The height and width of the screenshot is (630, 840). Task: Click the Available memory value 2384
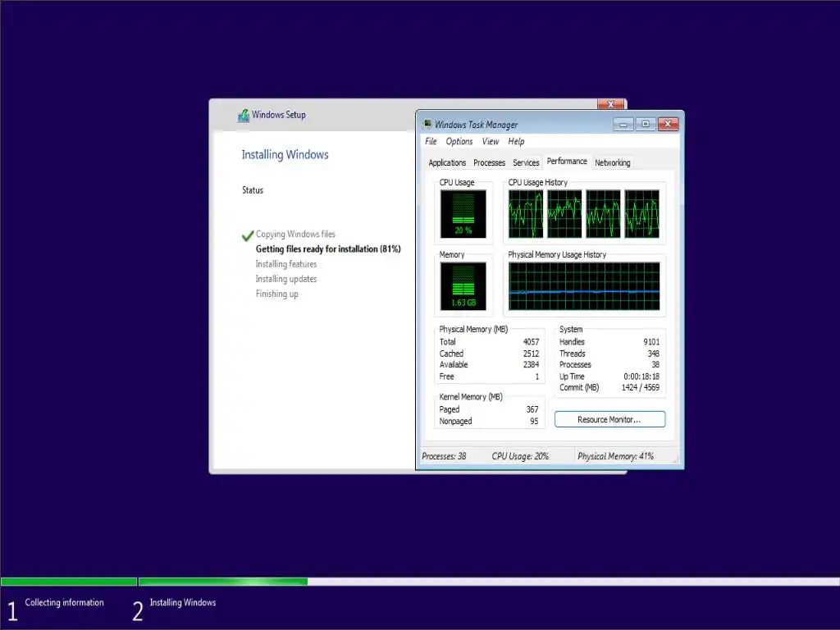[531, 365]
